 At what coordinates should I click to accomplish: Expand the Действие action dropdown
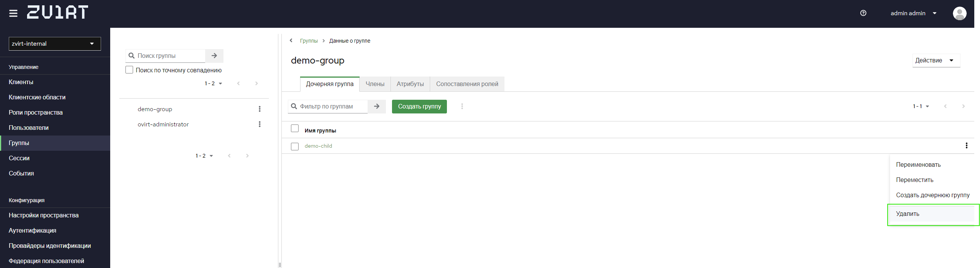coord(936,60)
